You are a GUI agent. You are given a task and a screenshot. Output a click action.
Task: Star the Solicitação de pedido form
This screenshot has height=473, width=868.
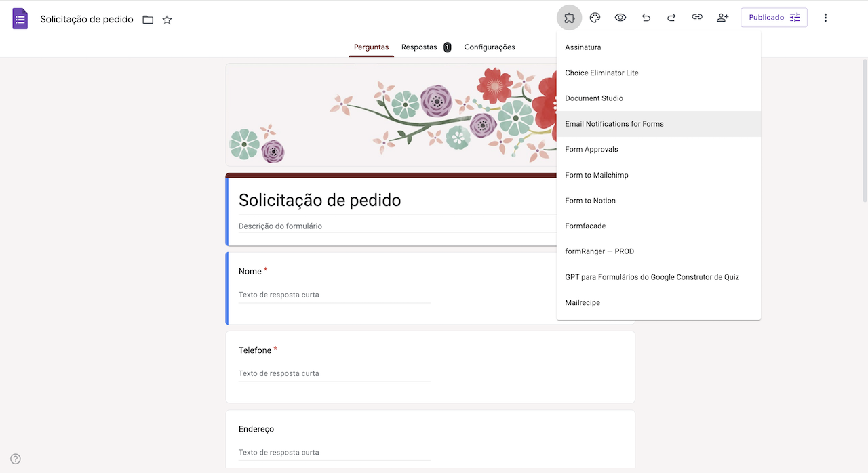(167, 20)
